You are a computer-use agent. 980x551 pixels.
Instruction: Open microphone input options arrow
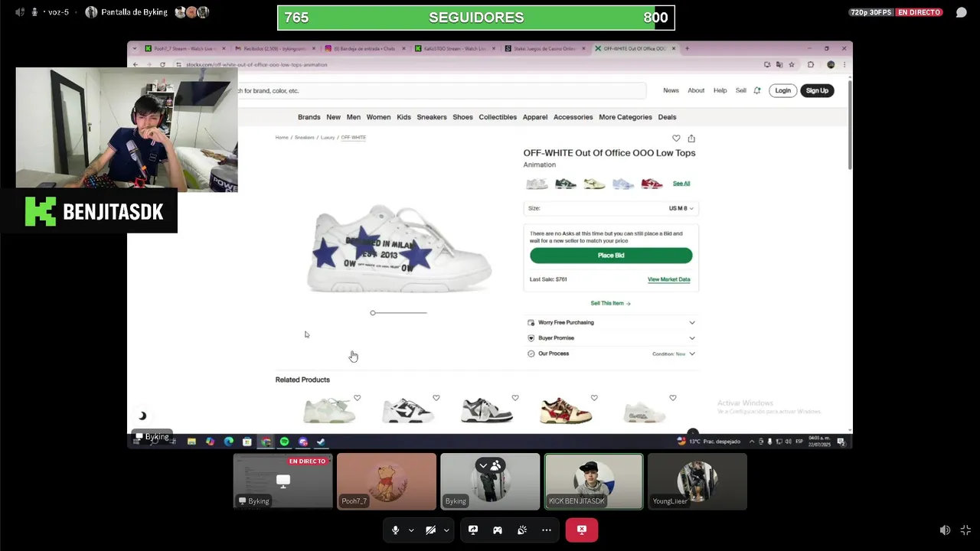pos(411,530)
